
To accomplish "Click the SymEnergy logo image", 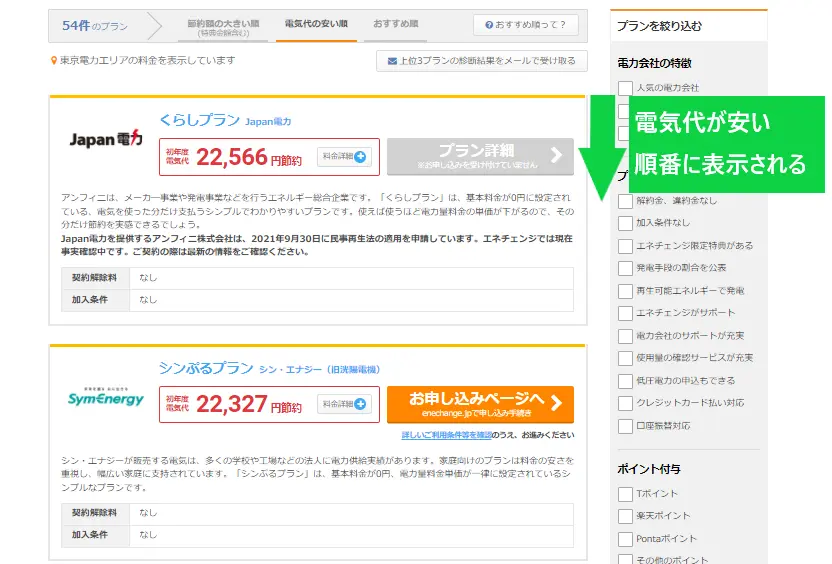I will click(x=105, y=399).
